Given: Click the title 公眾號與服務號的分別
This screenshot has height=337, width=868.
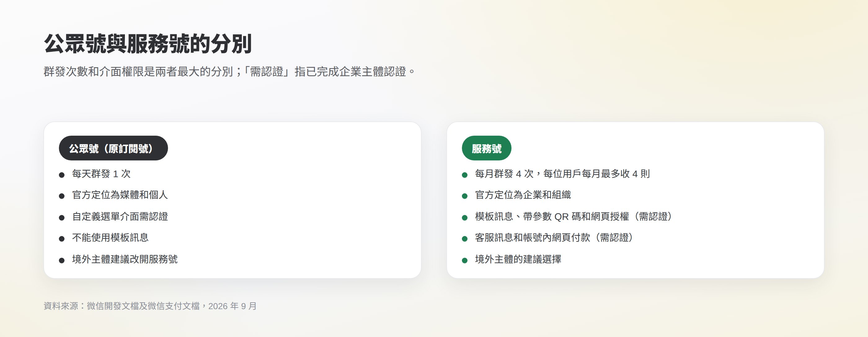Looking at the screenshot, I should click(x=148, y=44).
